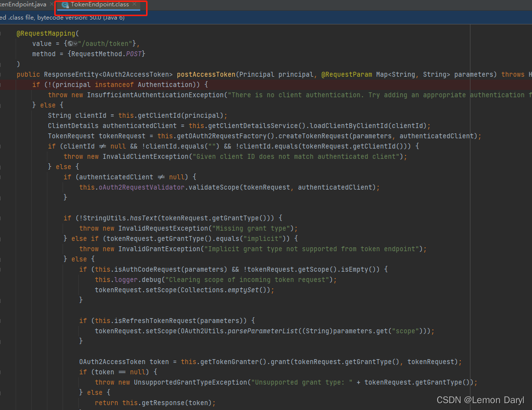532x410 pixels.
Task: Click InvalidRequestException class name
Action: [x=163, y=228]
